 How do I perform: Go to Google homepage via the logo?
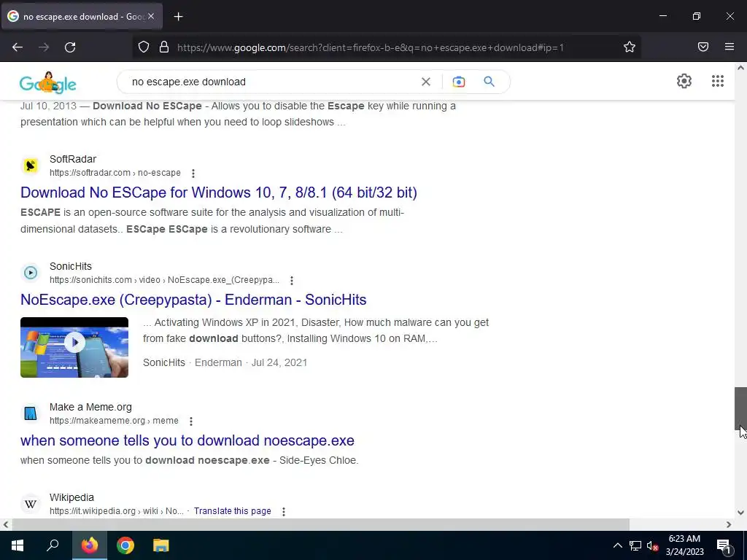pyautogui.click(x=47, y=82)
